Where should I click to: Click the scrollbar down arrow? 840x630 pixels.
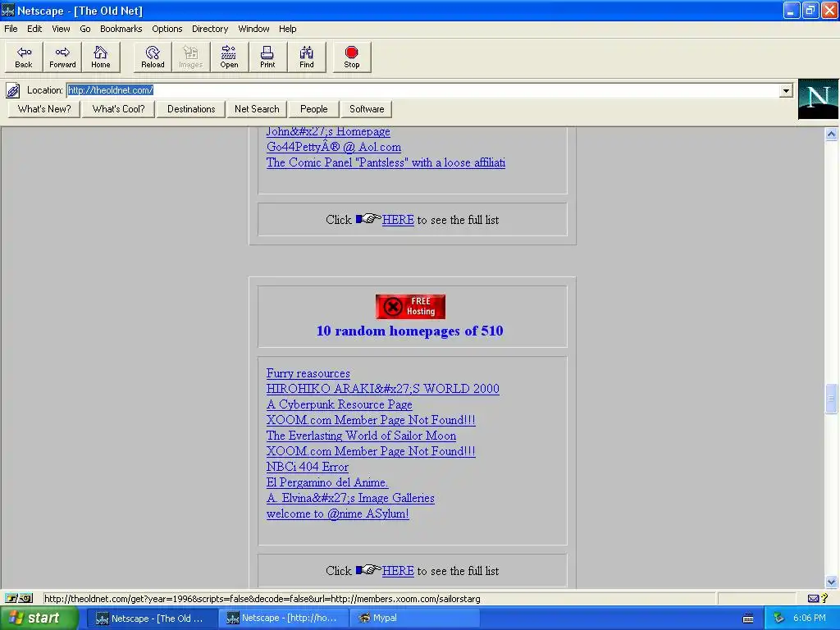pyautogui.click(x=831, y=582)
